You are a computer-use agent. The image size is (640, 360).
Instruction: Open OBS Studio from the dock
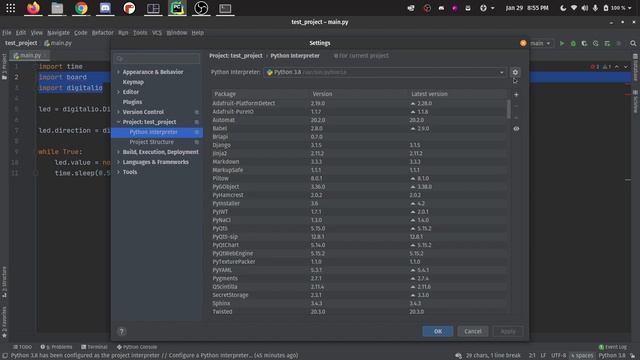(201, 8)
